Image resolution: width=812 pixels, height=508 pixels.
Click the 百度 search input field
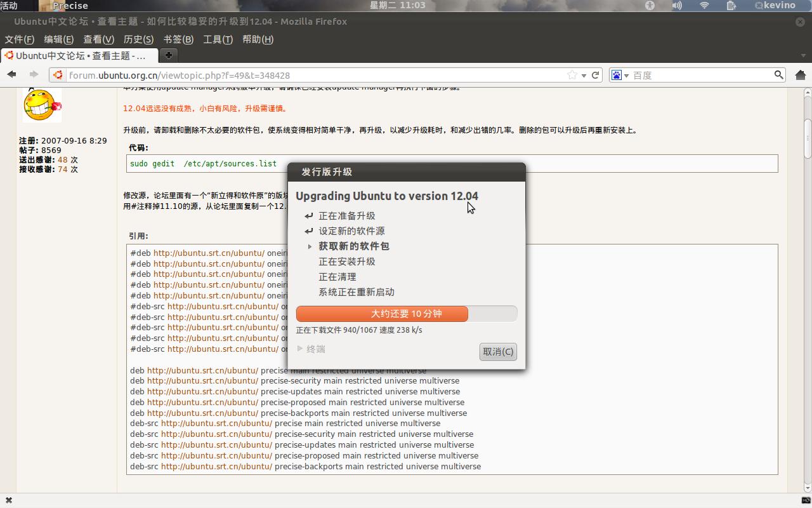[702, 75]
